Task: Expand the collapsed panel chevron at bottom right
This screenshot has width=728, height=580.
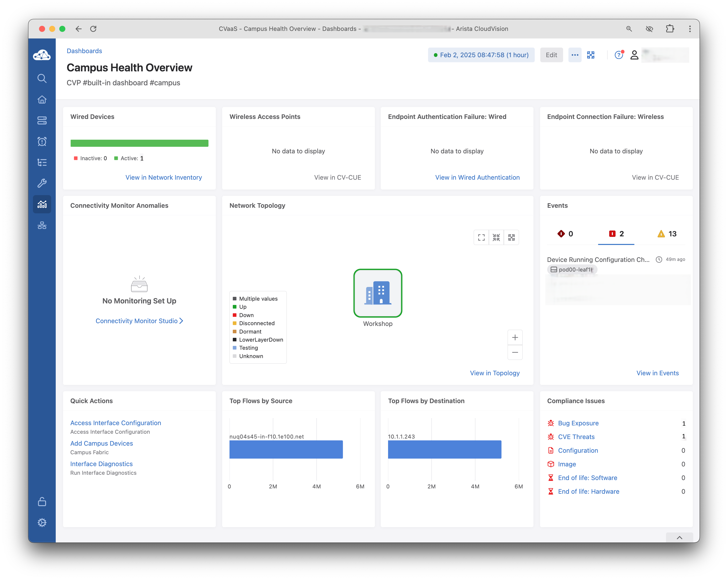Action: click(679, 537)
